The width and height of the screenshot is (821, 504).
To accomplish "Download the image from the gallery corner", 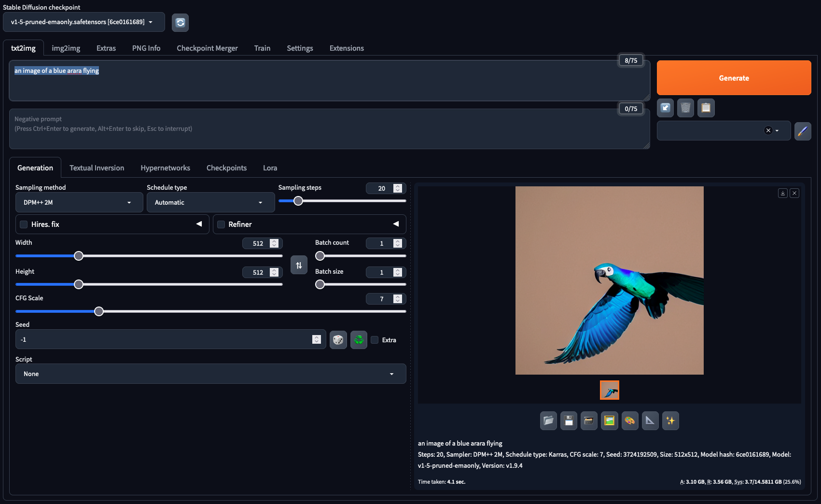I will pos(783,193).
